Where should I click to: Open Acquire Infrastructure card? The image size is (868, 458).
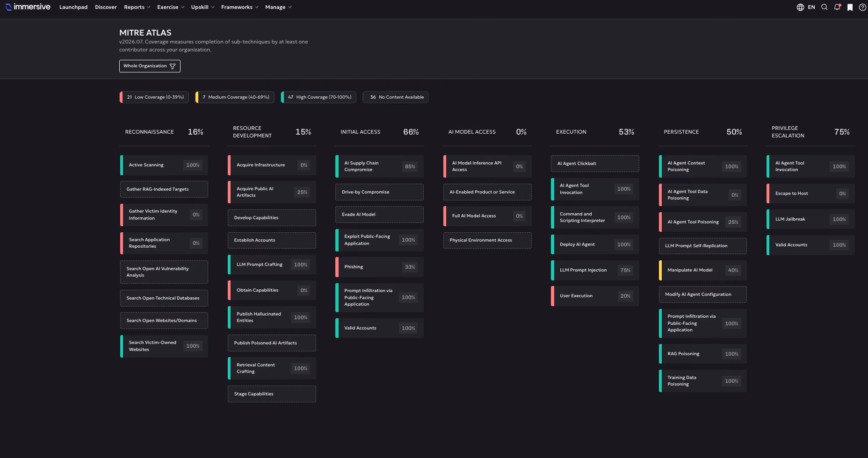coord(272,165)
